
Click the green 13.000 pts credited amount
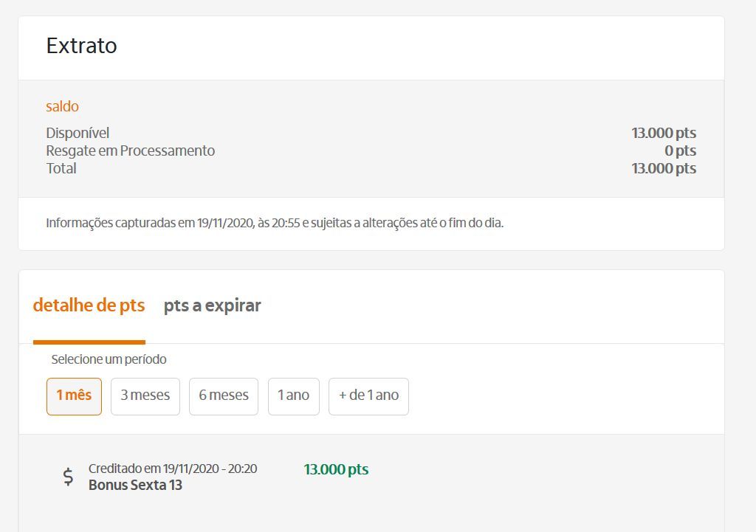tap(336, 469)
